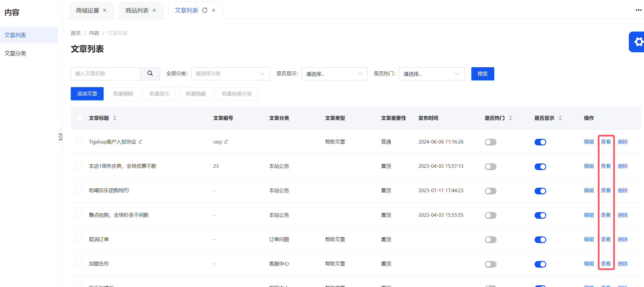Close the 商品列表 tab
Screen dimensions: 644x287
coord(154,10)
